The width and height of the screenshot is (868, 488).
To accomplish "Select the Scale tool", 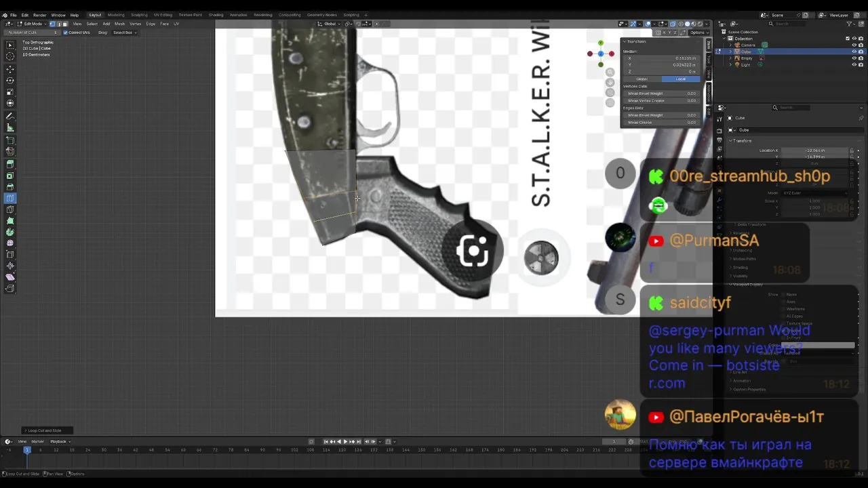I will pyautogui.click(x=10, y=92).
